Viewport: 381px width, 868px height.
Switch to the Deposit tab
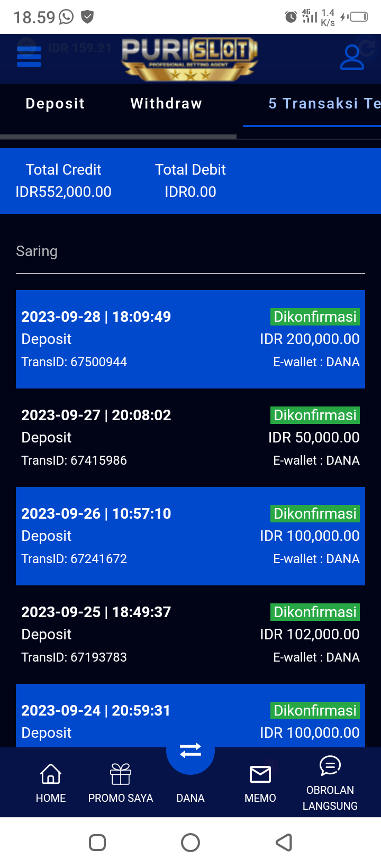(55, 104)
